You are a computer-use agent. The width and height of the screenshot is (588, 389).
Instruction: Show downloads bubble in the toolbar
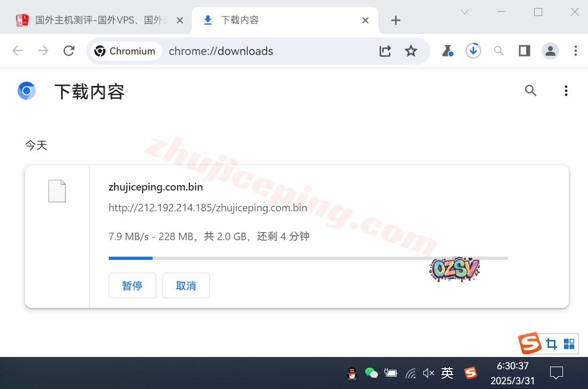(x=473, y=51)
